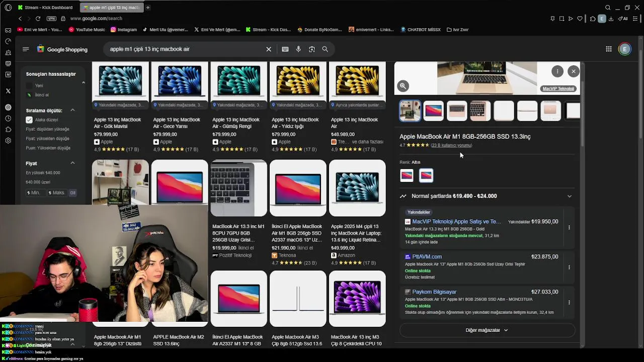Click MacViP Teknoloji image credit label
This screenshot has width=644, height=362.
pos(558,88)
